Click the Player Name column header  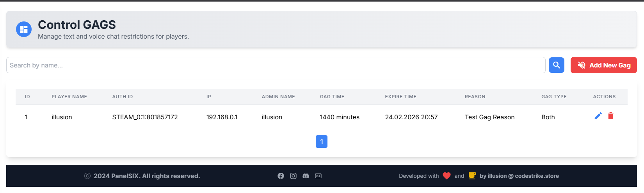coord(69,97)
